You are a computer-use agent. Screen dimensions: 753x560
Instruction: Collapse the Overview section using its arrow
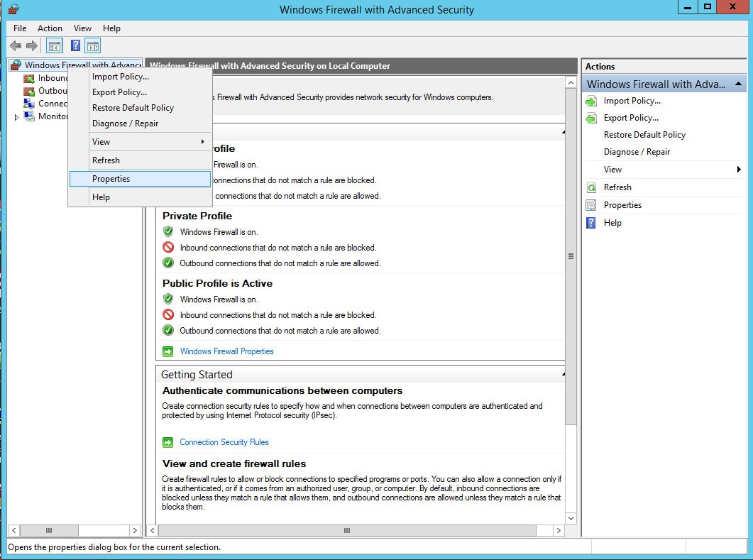click(564, 132)
